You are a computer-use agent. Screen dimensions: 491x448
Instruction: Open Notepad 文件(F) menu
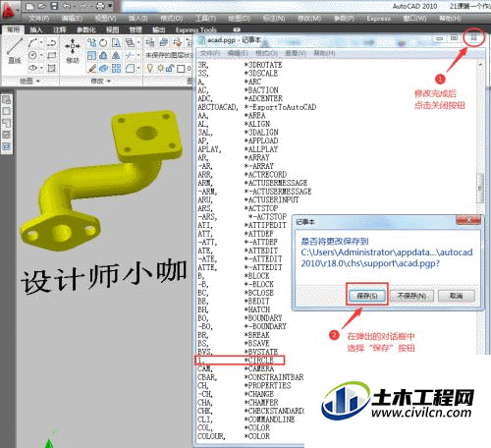[210, 53]
